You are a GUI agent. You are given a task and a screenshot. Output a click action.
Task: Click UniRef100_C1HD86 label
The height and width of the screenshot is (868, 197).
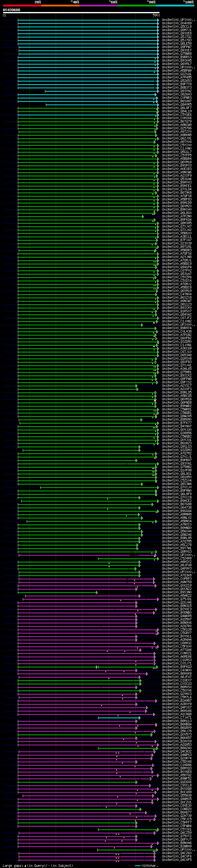(177, 765)
